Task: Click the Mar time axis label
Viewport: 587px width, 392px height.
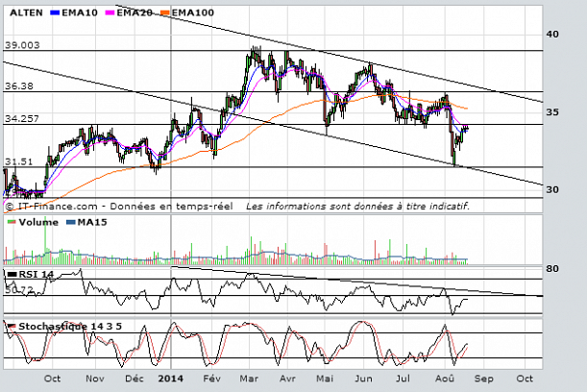Action: click(x=249, y=379)
